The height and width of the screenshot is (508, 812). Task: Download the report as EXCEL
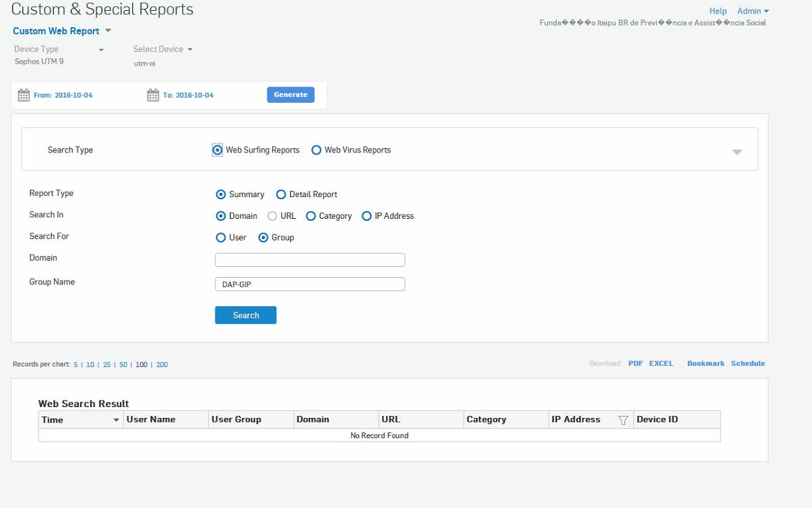661,364
